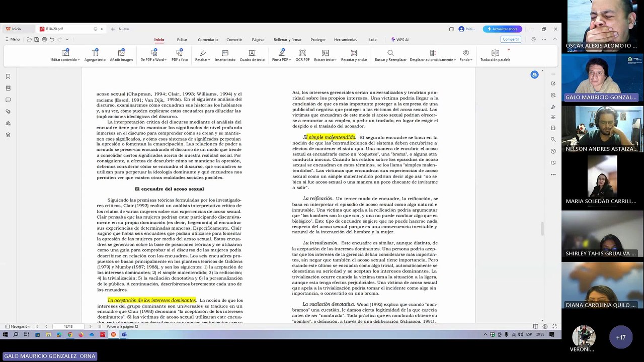The width and height of the screenshot is (644, 362).
Task: Open the bookmark panel in left sidebar
Action: [8, 76]
